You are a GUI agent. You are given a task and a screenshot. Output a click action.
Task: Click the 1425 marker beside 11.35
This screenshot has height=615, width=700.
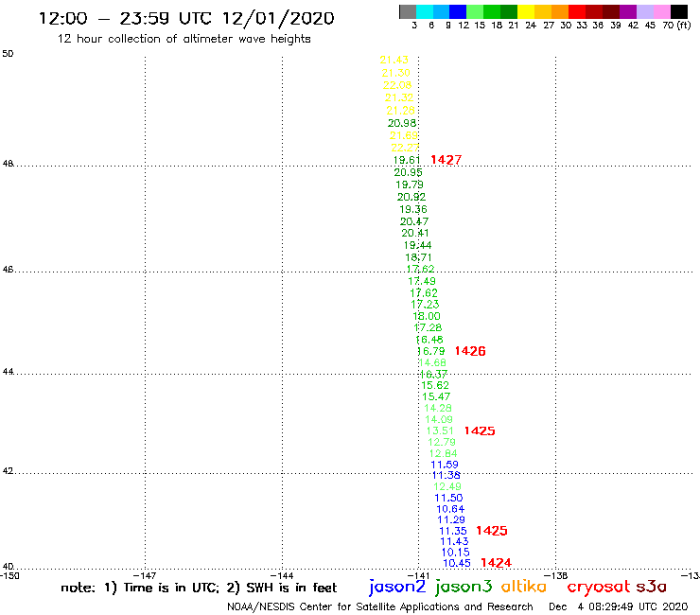click(492, 531)
